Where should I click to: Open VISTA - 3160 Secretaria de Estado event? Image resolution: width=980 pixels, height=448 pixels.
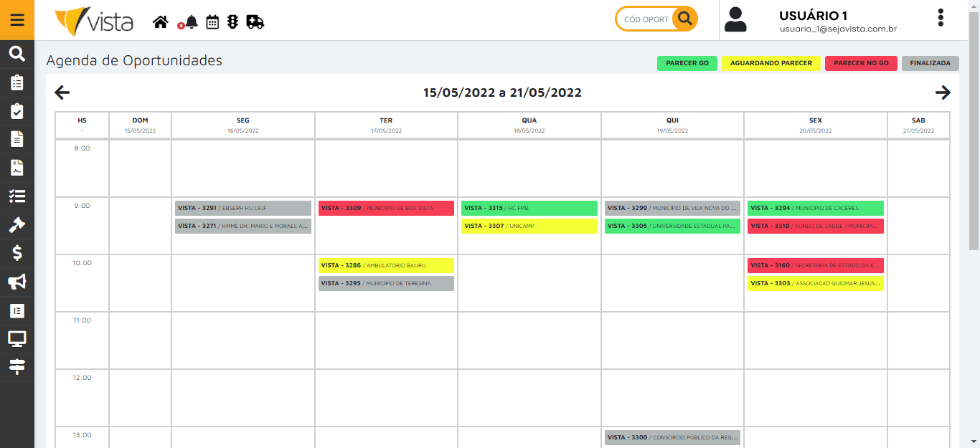[816, 265]
